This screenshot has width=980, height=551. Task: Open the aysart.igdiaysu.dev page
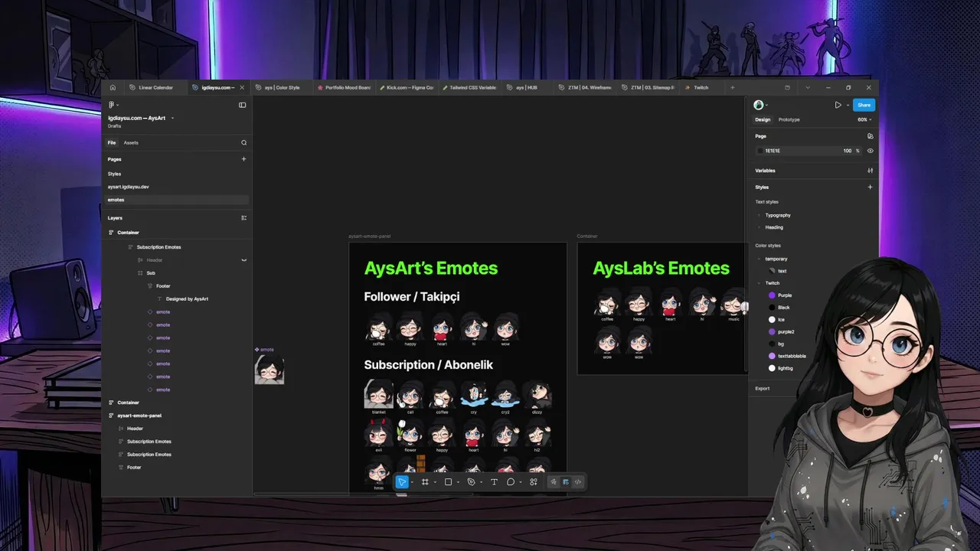[x=129, y=187]
